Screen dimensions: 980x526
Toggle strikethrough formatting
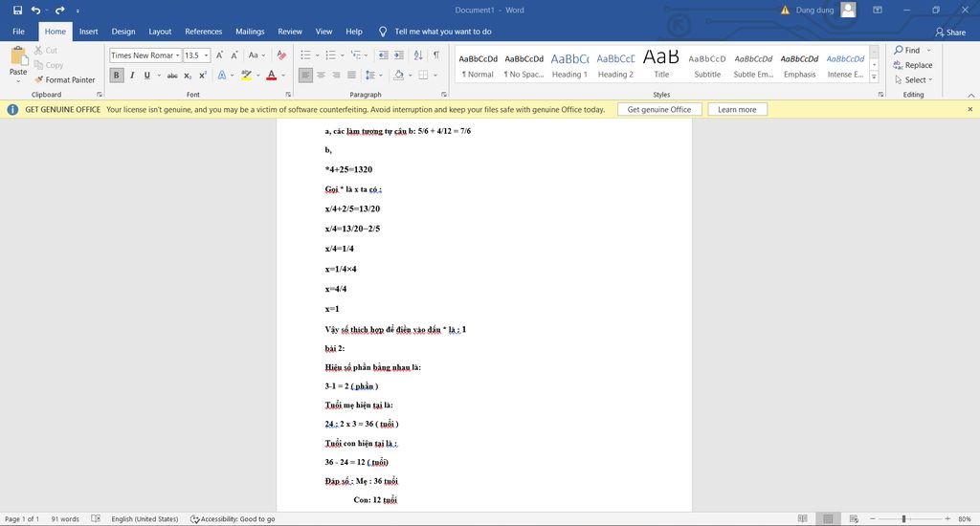[x=172, y=75]
